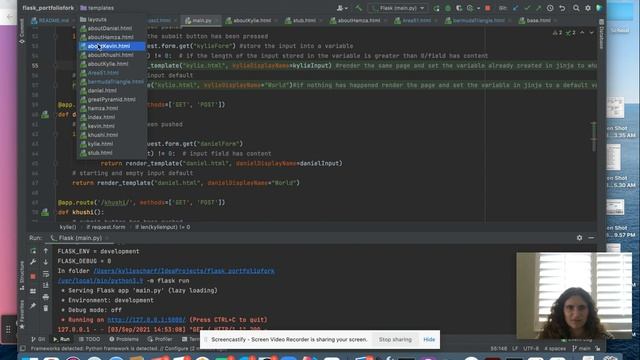This screenshot has height=360, width=640.
Task: Click the scroll to end icon in Run panel
Action: click(x=46, y=285)
